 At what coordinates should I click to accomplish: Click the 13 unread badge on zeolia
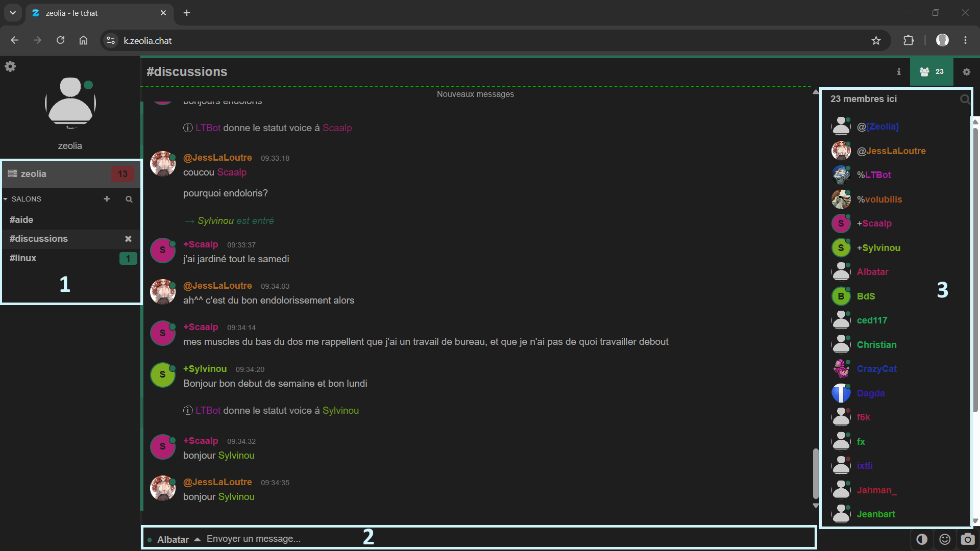click(x=122, y=174)
